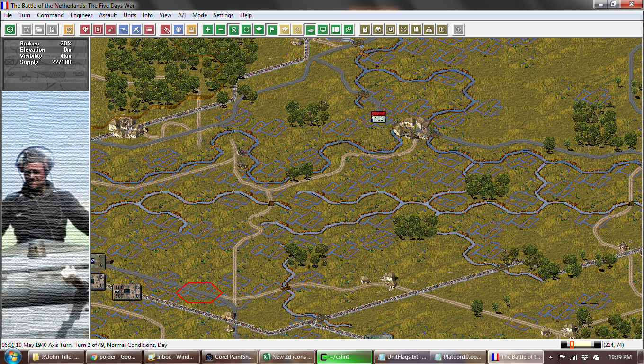Open the A/I menu
The width and height of the screenshot is (644, 364).
click(182, 15)
